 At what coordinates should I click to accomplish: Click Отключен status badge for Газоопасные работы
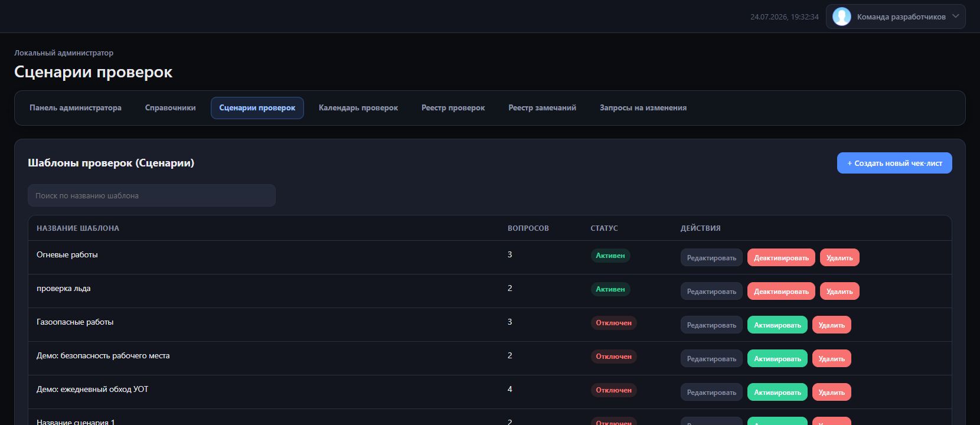[613, 323]
